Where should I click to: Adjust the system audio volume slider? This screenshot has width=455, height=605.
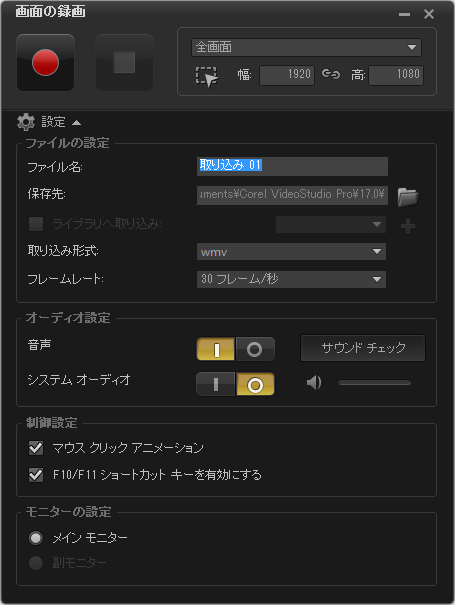[x=374, y=383]
